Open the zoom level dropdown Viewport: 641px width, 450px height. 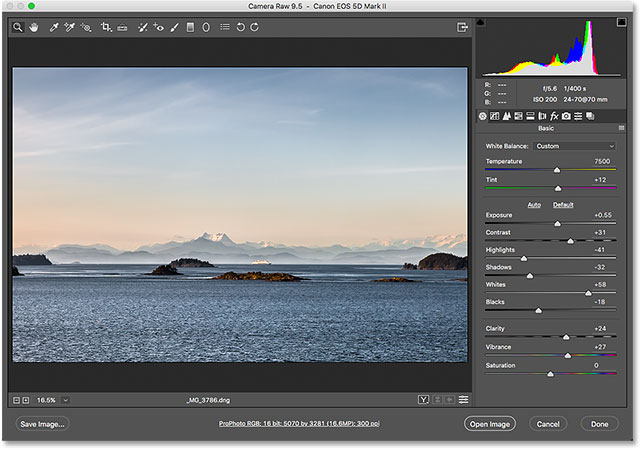tap(65, 401)
